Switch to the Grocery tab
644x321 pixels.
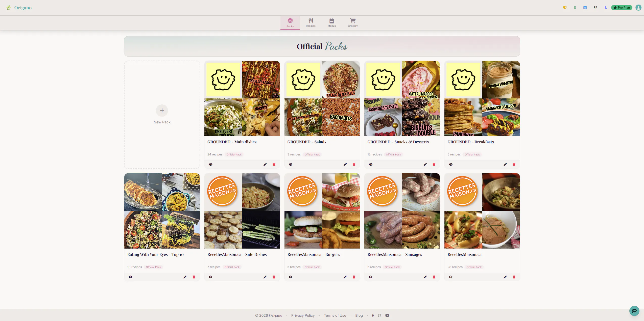point(353,23)
